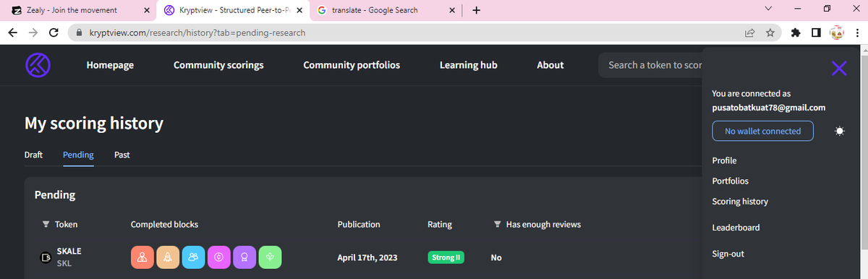Click the SKALE token logo icon
The width and height of the screenshot is (868, 279).
click(46, 257)
